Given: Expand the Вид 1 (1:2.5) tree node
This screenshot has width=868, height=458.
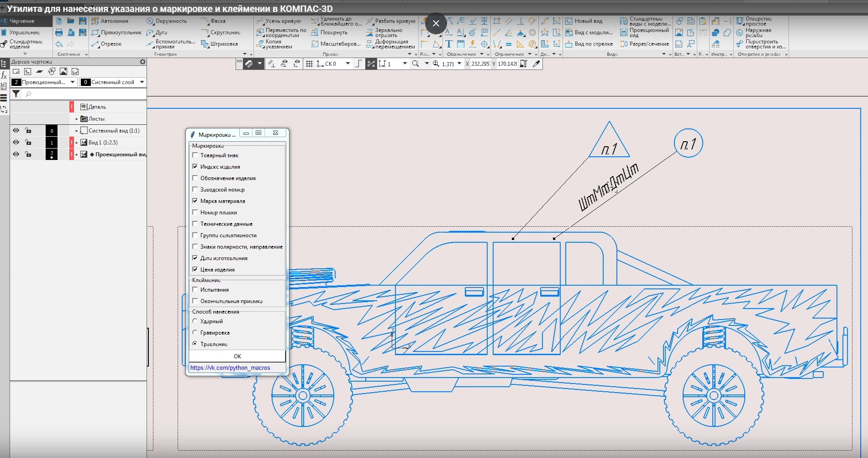Looking at the screenshot, I should pos(77,143).
